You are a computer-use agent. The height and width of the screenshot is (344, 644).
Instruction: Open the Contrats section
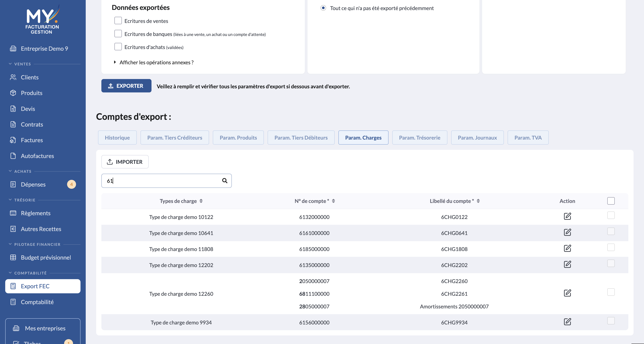(x=32, y=124)
